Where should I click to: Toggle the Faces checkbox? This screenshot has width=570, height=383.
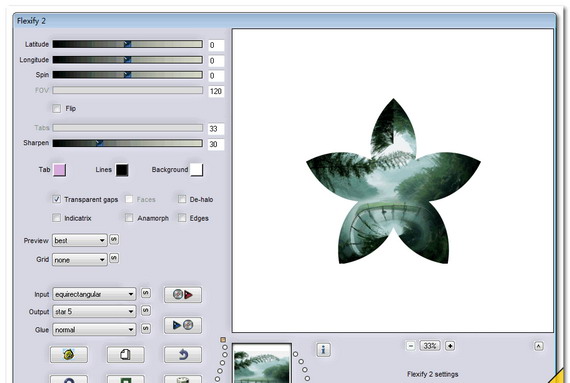[129, 199]
